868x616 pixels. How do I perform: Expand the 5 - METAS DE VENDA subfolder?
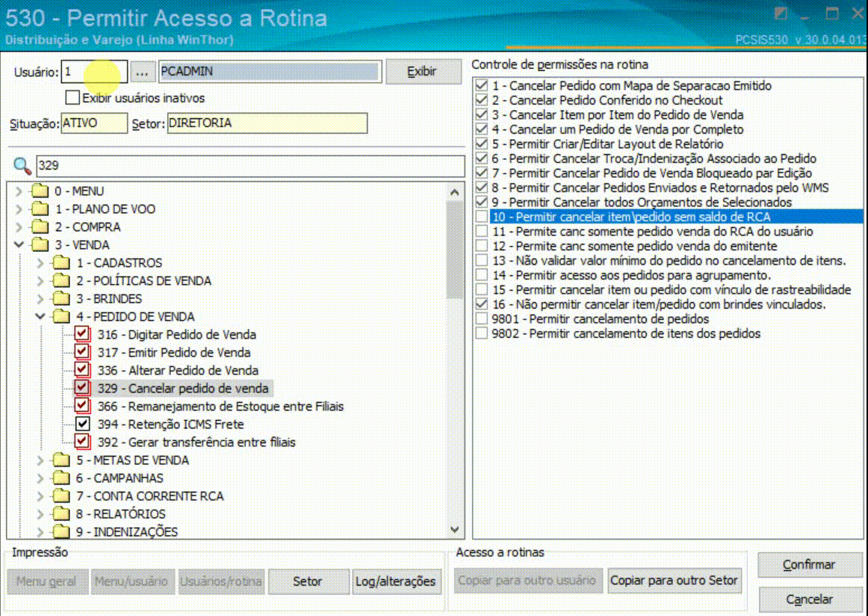40,460
